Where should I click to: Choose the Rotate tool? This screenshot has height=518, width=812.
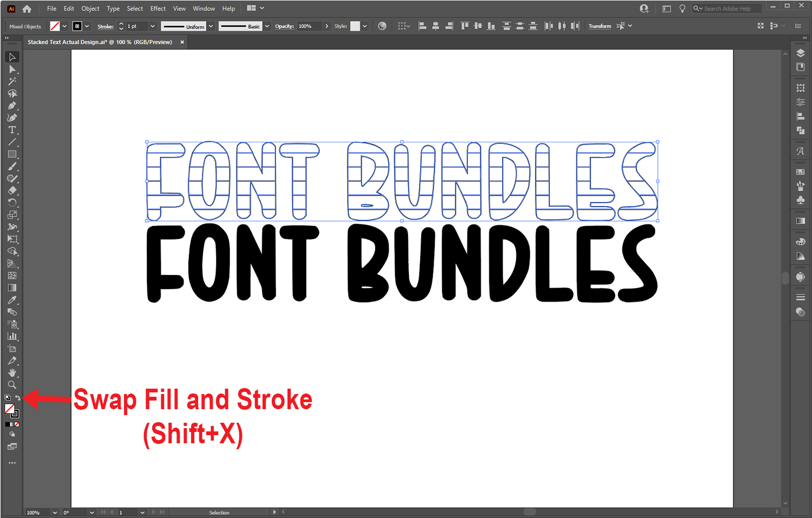pos(12,202)
